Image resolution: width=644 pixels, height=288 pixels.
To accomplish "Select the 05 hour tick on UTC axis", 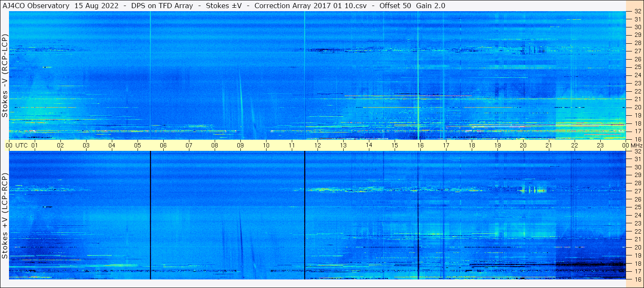I will (138, 145).
